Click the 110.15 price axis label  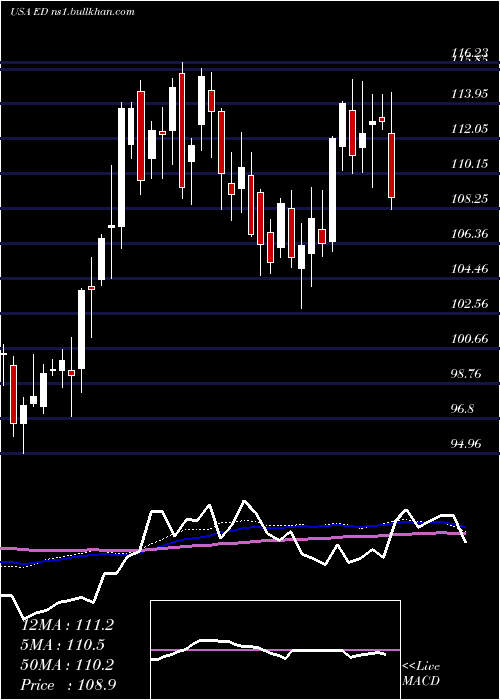470,164
